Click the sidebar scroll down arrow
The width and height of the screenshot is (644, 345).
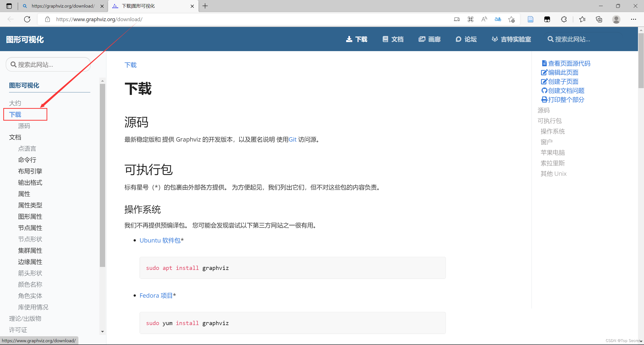[x=102, y=331]
